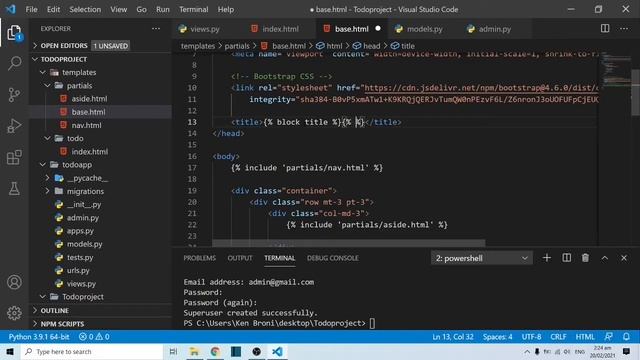Open the File menu
This screenshot has height=360, width=640.
31,9
